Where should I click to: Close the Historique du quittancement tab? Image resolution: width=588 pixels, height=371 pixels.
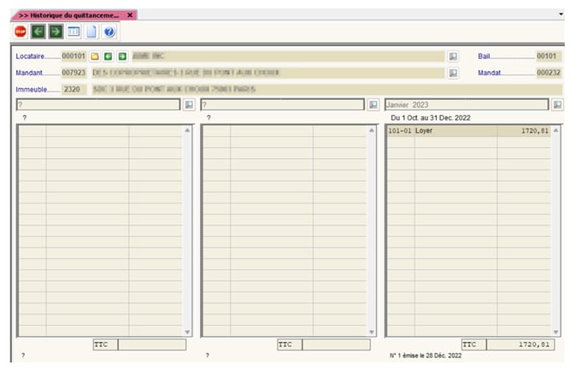[130, 15]
